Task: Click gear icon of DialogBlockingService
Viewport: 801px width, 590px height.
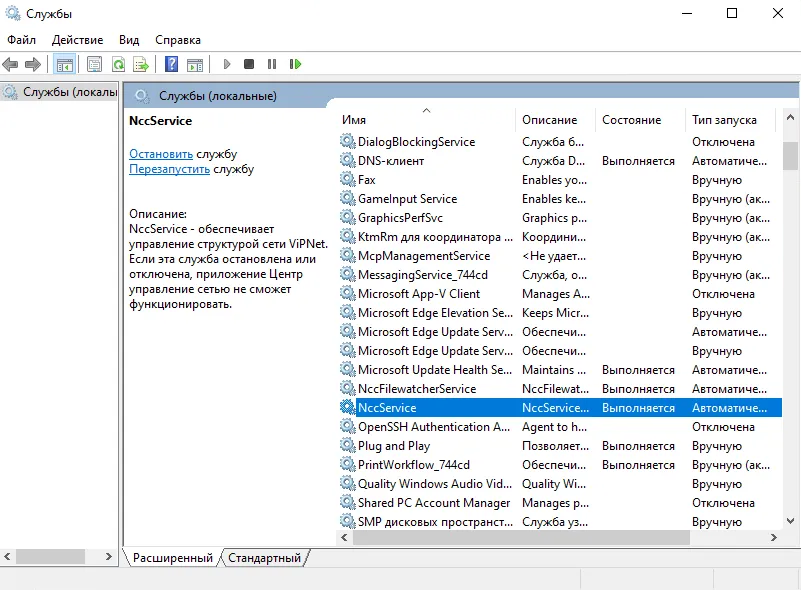Action: point(348,141)
